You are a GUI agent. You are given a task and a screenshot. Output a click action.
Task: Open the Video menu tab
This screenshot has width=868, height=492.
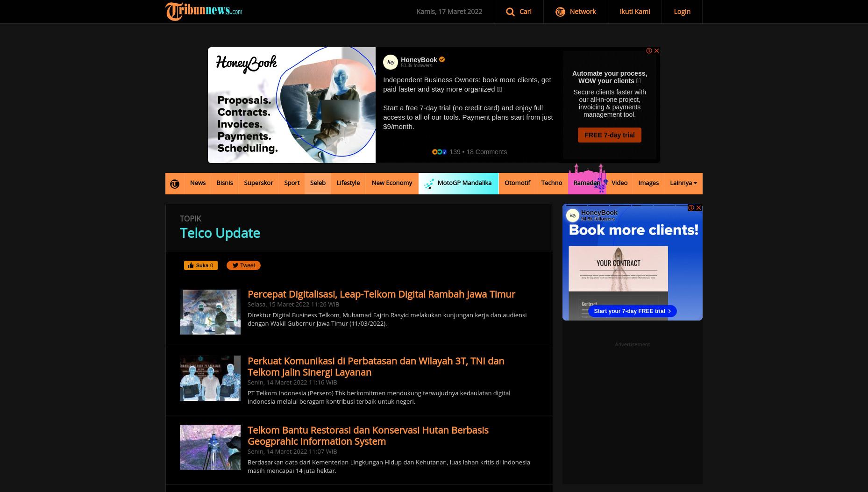619,183
